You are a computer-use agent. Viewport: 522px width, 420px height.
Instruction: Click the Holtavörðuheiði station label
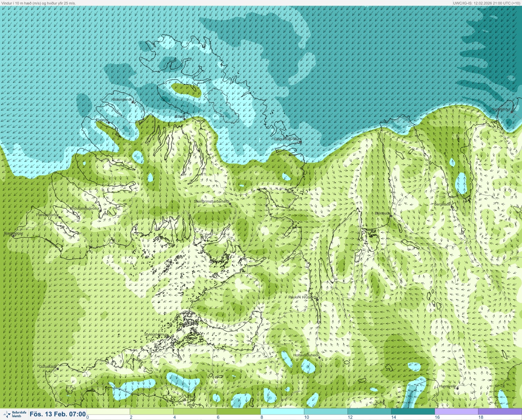coord(306,355)
